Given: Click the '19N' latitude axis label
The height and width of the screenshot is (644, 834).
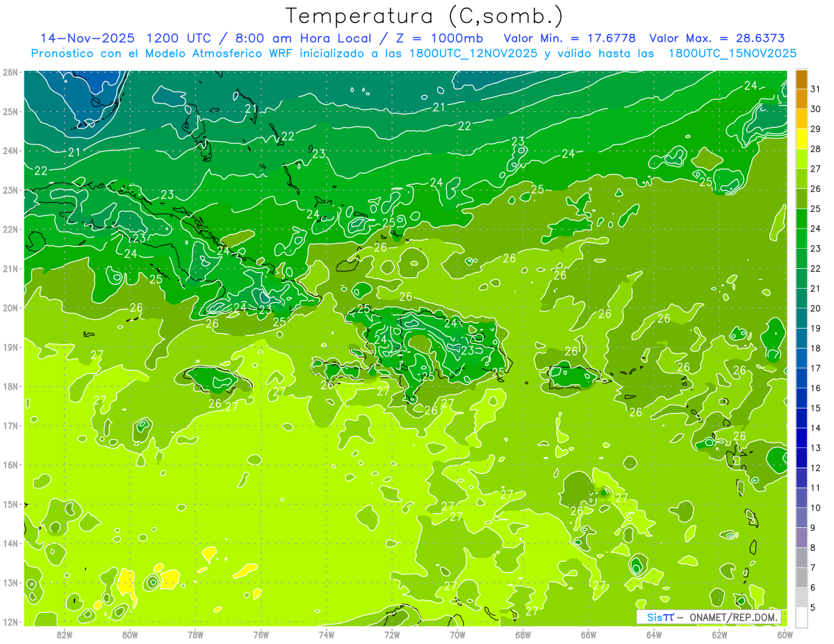Looking at the screenshot, I should [10, 347].
